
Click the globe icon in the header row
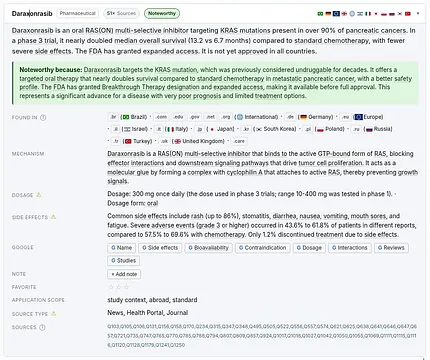(x=352, y=14)
